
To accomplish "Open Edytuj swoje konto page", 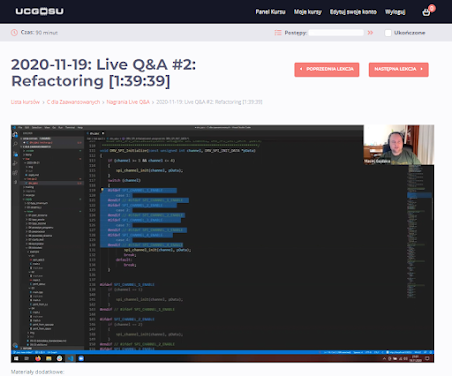I will (353, 12).
